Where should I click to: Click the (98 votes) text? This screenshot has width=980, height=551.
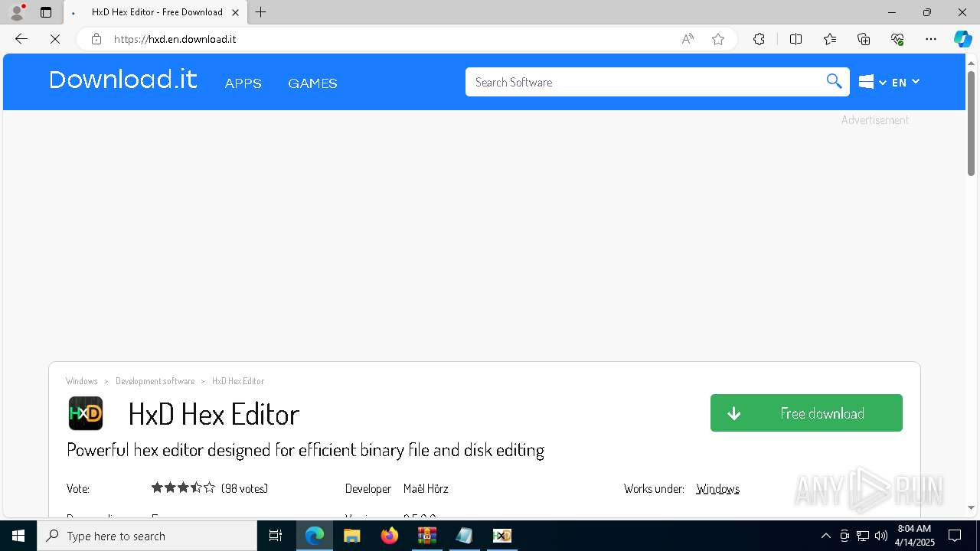(x=244, y=488)
